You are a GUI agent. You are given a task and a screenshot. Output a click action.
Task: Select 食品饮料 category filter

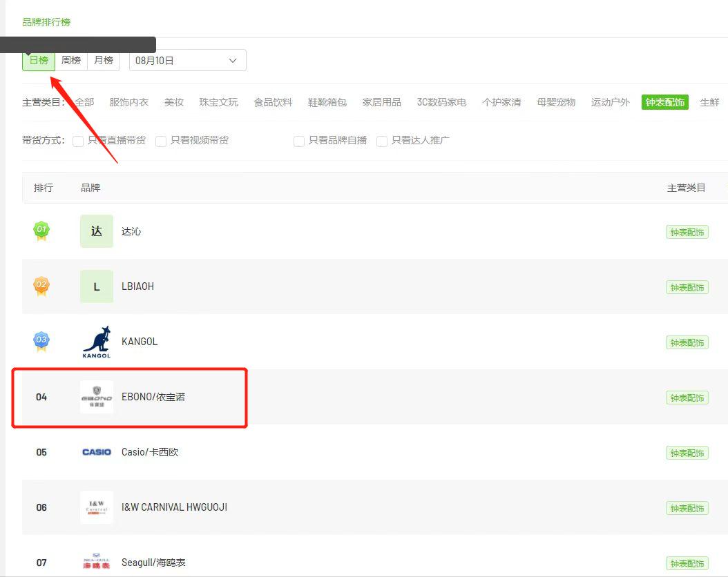click(x=273, y=102)
